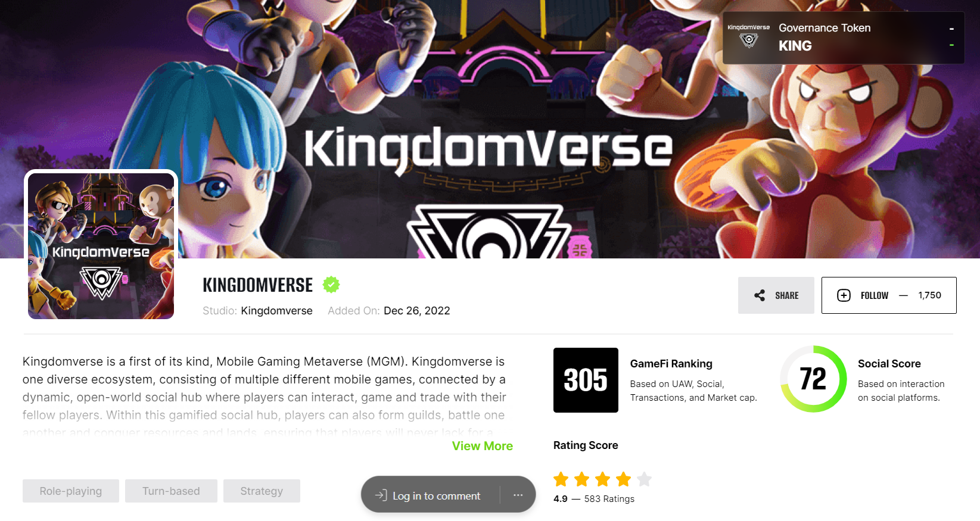This screenshot has height=521, width=980.
Task: Click the plus icon on Follow button
Action: tap(844, 295)
